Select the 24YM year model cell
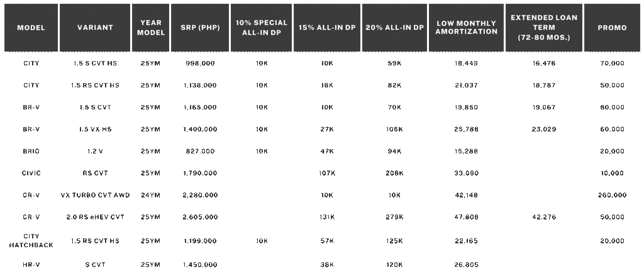The width and height of the screenshot is (644, 278). (x=150, y=195)
